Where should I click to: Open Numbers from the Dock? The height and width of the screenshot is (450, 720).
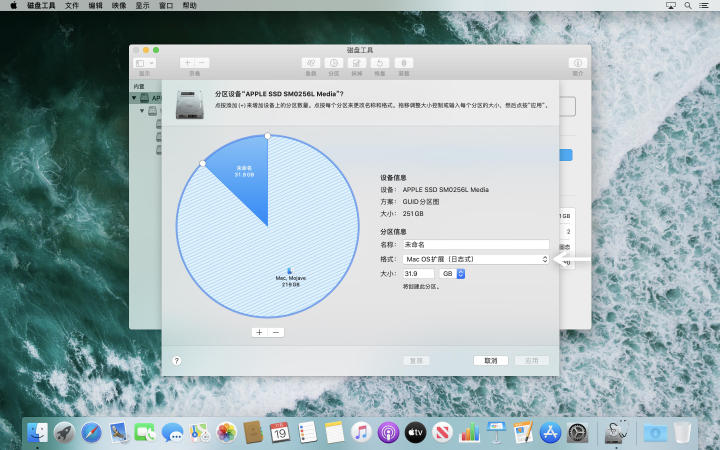(469, 433)
